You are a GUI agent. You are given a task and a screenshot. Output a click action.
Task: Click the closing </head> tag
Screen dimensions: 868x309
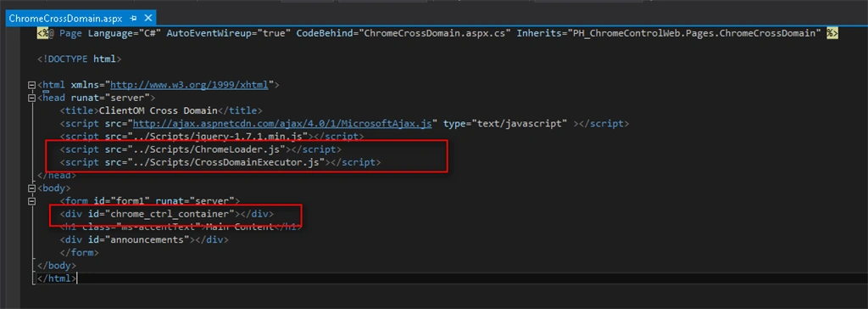(x=57, y=176)
